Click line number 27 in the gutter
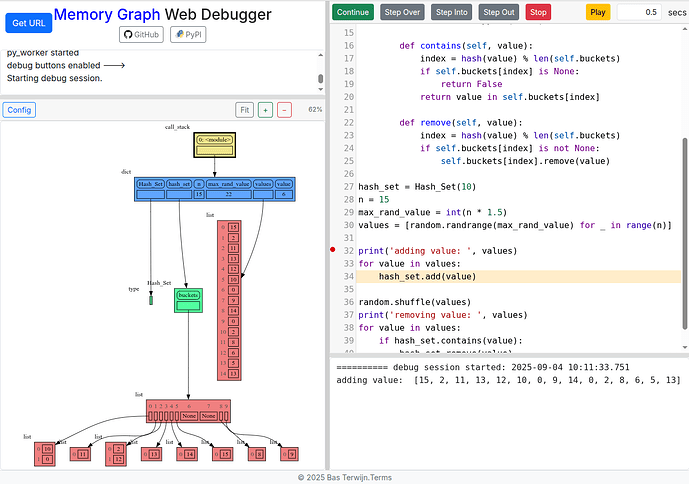689x484 pixels. pos(348,187)
